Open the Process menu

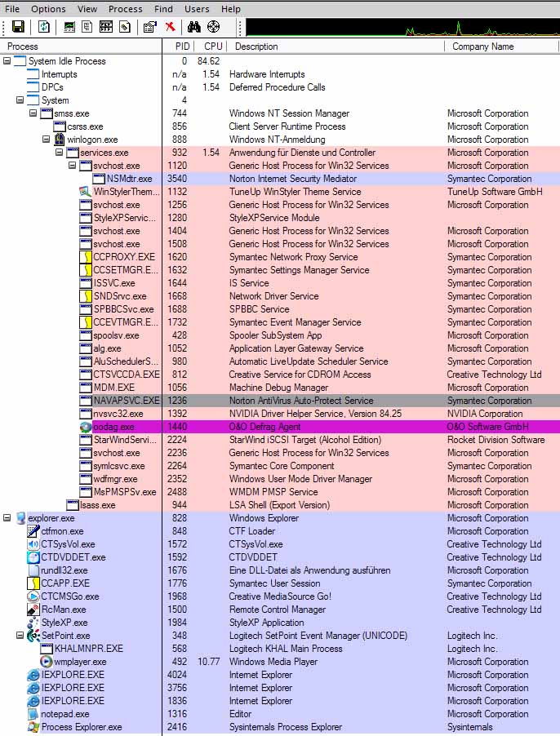[126, 9]
